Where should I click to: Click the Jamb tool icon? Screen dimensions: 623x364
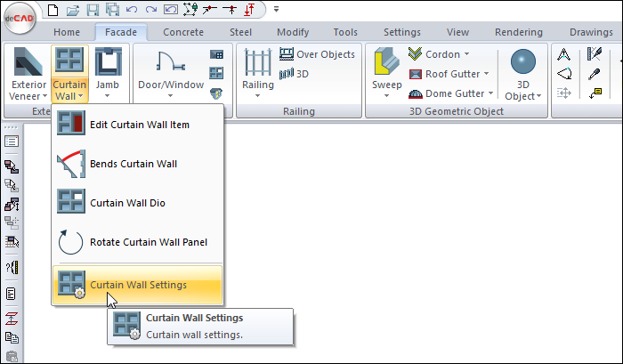tap(107, 62)
